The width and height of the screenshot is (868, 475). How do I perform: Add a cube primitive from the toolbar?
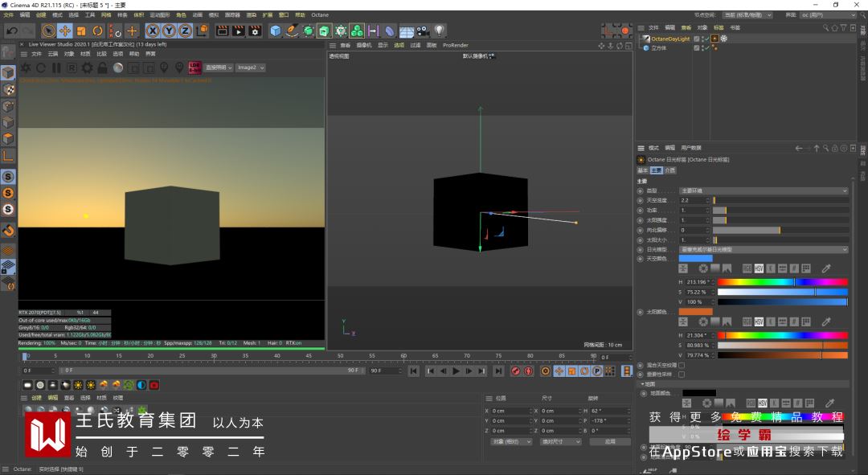point(276,31)
